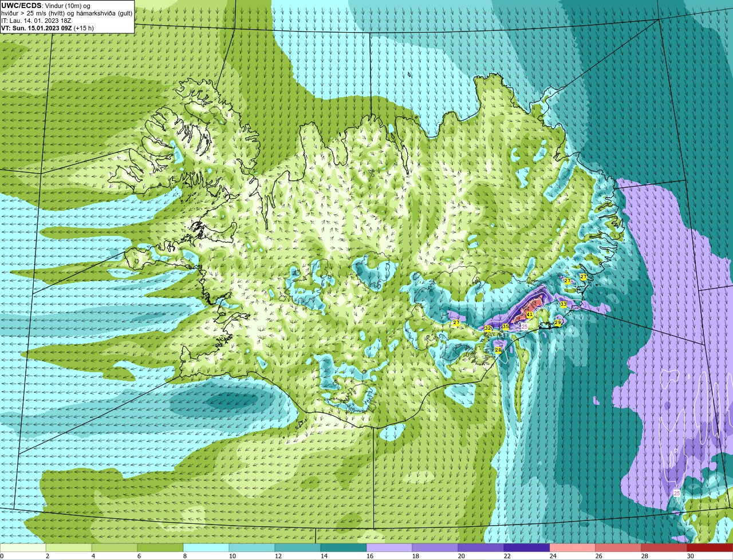Click the legend scale number 8

pyautogui.click(x=184, y=556)
